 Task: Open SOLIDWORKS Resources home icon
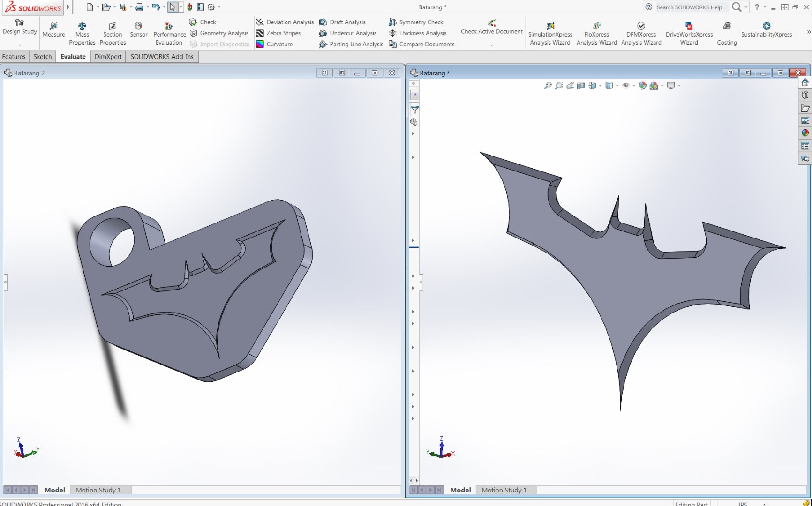(805, 82)
